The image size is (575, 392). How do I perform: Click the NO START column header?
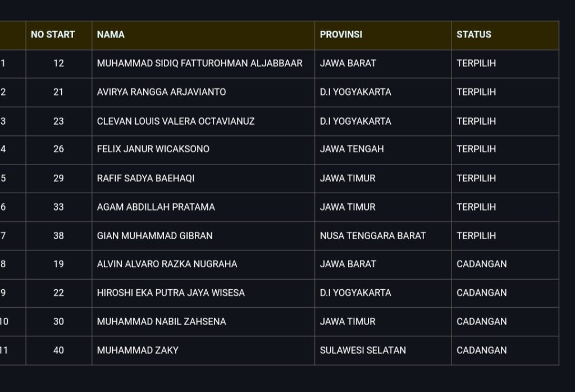53,34
